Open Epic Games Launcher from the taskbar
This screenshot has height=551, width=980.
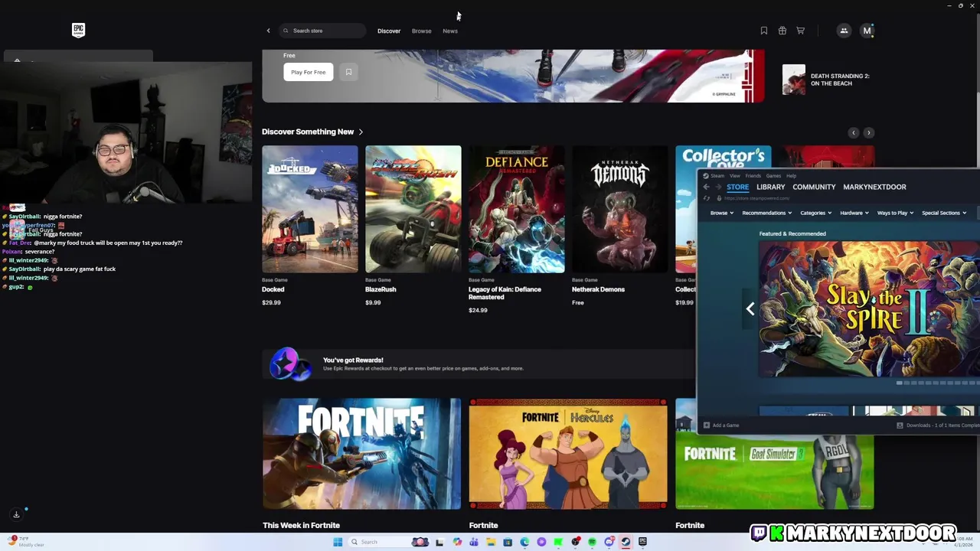pyautogui.click(x=642, y=542)
